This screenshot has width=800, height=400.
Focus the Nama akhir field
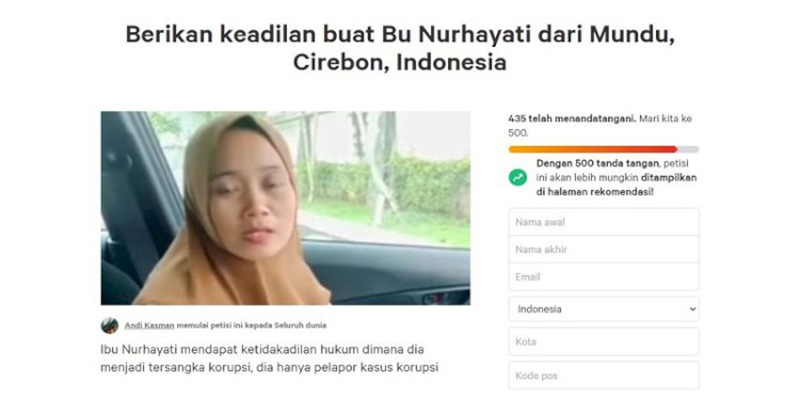[x=604, y=249]
